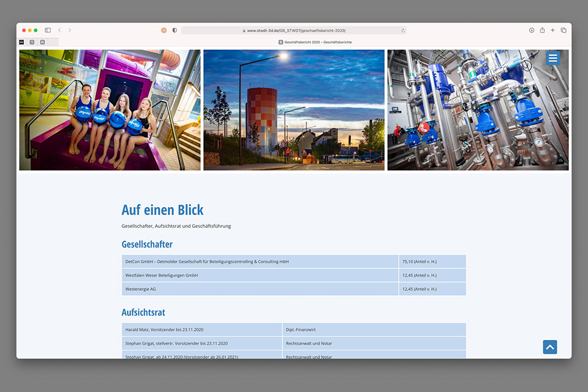588x392 pixels.
Task: Open the blue hamburger navigation menu
Action: 552,58
